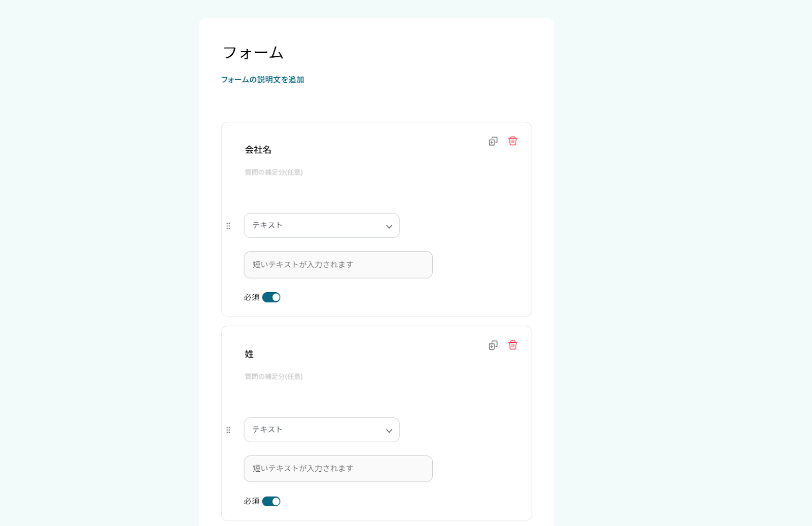Click フォームの説明文を追加 link
The height and width of the screenshot is (526, 812).
point(262,80)
